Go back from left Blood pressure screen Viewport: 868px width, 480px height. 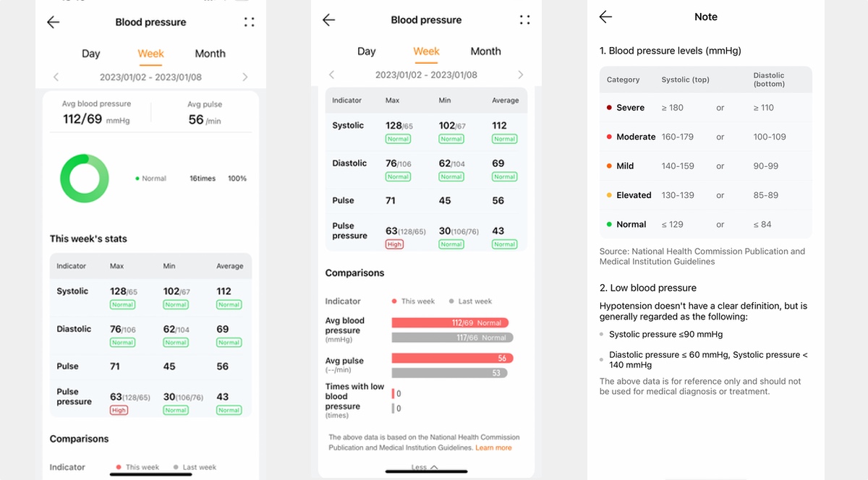coord(53,22)
